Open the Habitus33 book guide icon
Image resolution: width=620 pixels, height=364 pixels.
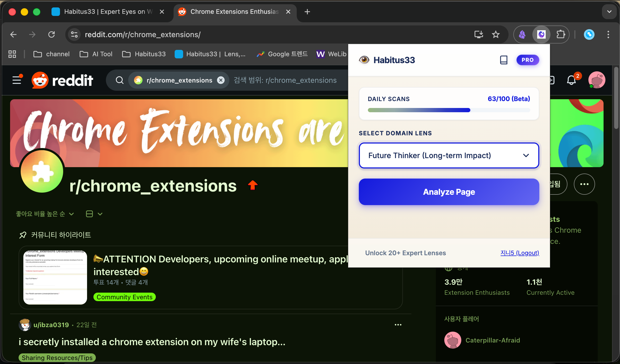point(503,60)
